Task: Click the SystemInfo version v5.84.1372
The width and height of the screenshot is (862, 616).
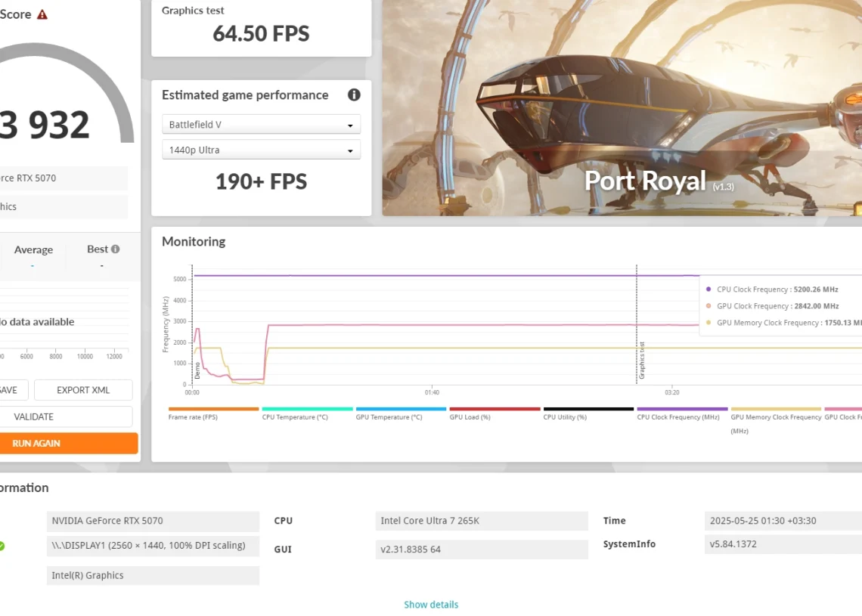Action: (783, 544)
